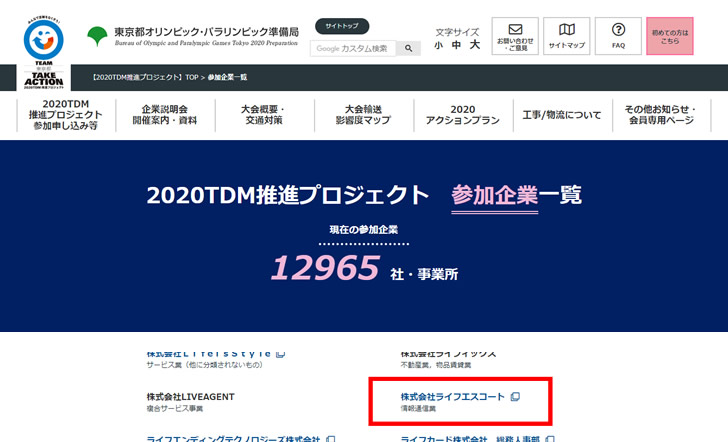Click the サイトトップ pill button
The image size is (728, 442).
click(342, 26)
